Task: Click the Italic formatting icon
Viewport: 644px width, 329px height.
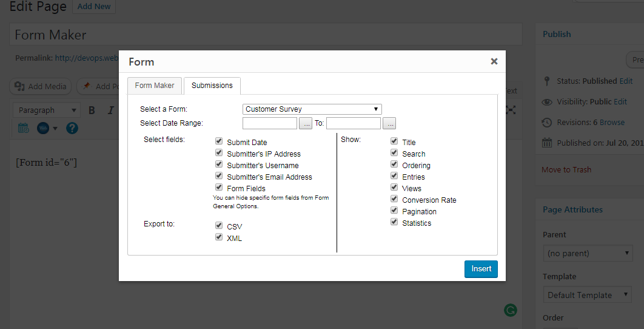Action: pyautogui.click(x=110, y=110)
